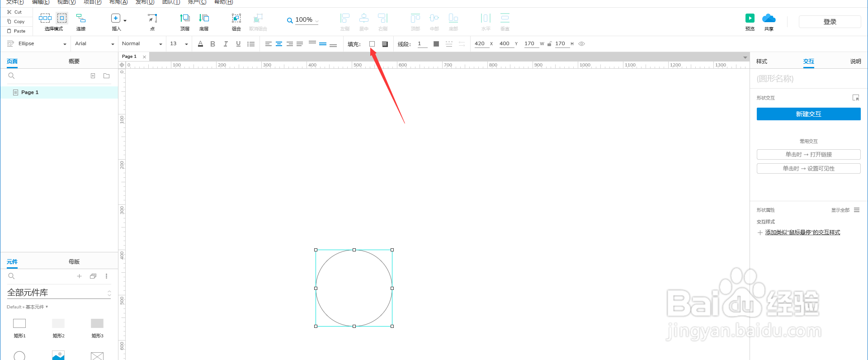This screenshot has width=868, height=360.
Task: Pick the text color A swatch
Action: 200,44
